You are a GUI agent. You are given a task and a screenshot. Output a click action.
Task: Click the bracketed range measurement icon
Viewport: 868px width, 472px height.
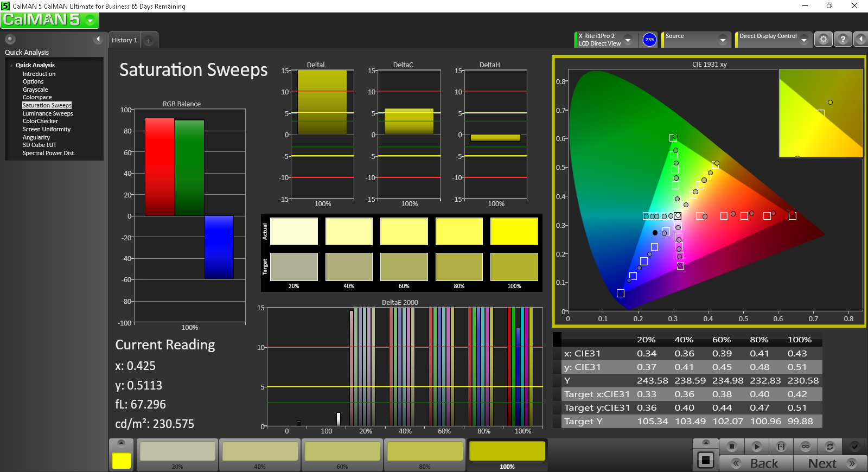pyautogui.click(x=781, y=447)
